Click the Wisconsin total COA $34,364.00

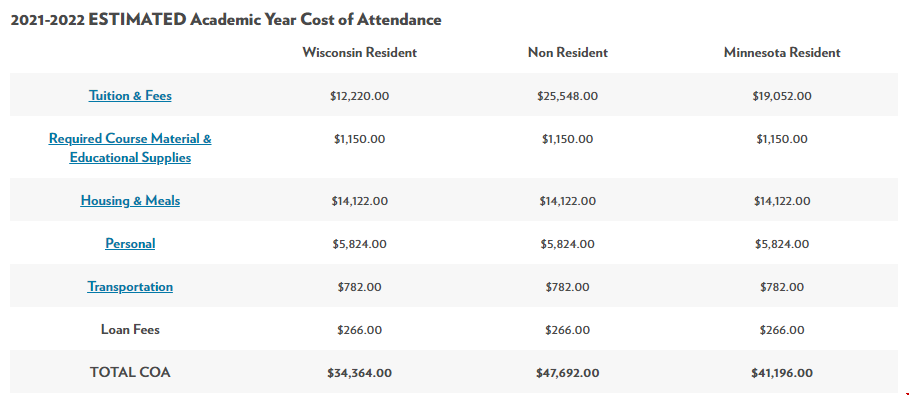click(359, 373)
